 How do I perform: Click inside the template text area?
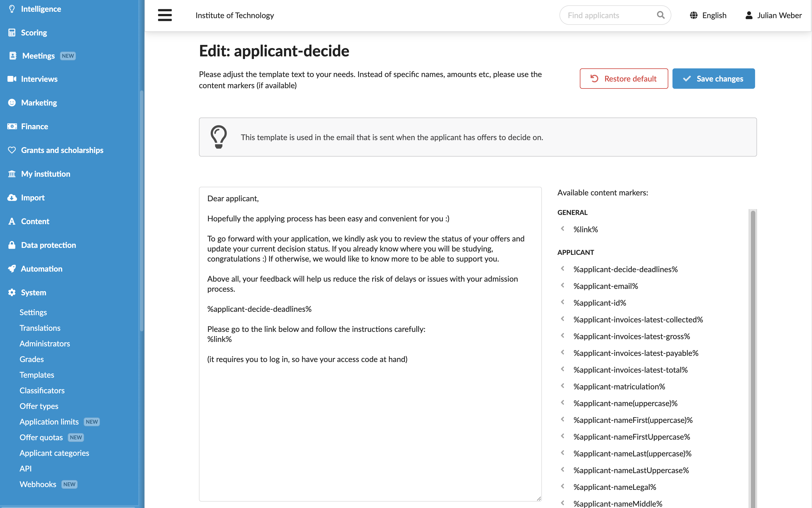click(x=370, y=344)
